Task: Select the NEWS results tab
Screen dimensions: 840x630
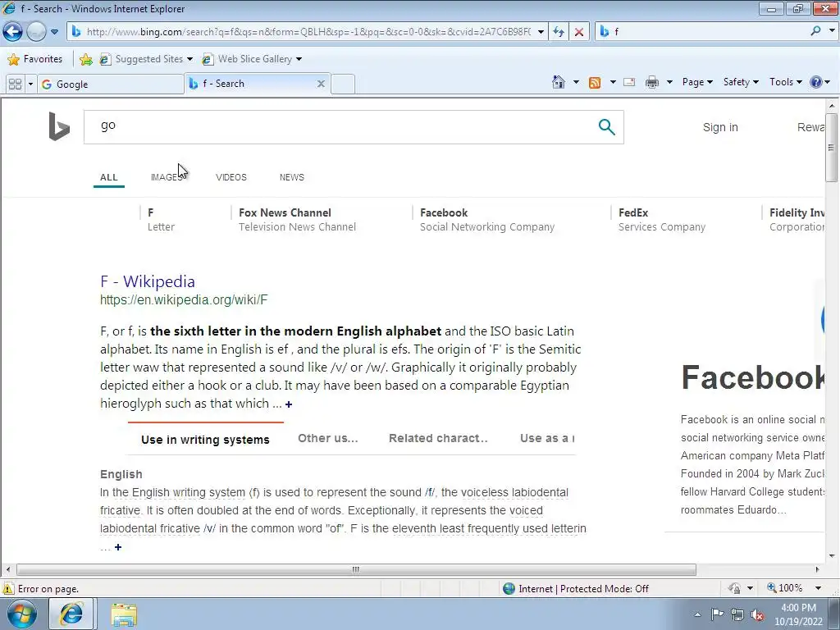Action: tap(291, 177)
